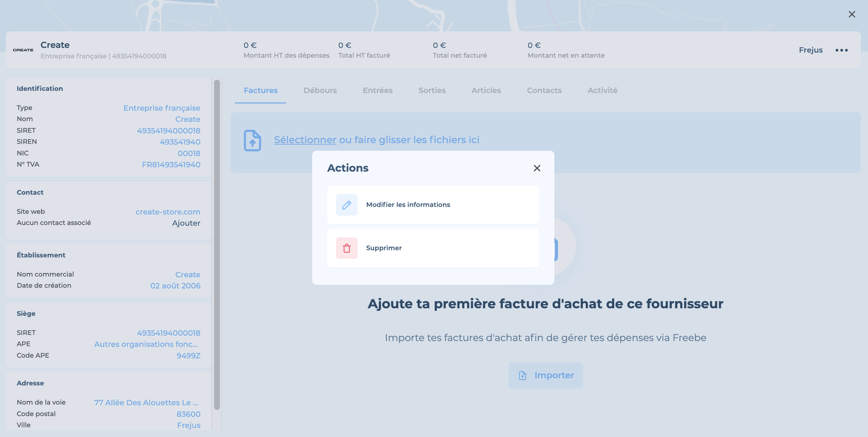The image size is (868, 437).
Task: Open the create-store.com website link
Action: pos(168,212)
